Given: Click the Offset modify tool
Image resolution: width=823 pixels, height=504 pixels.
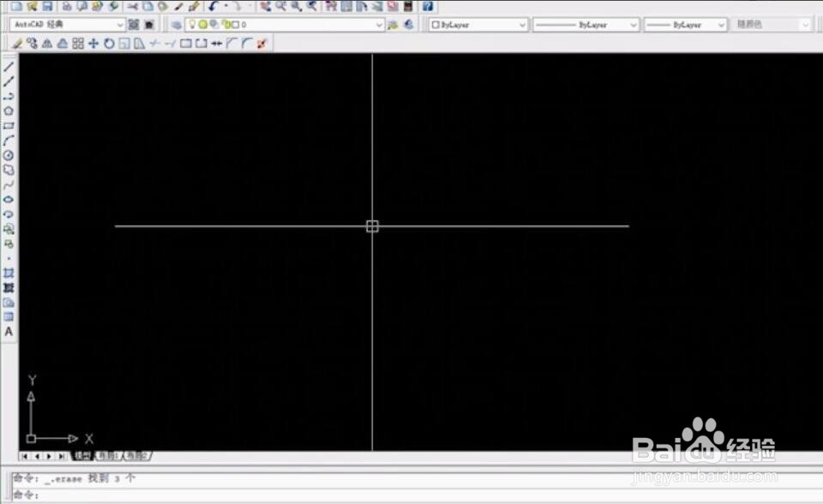Looking at the screenshot, I should [63, 44].
